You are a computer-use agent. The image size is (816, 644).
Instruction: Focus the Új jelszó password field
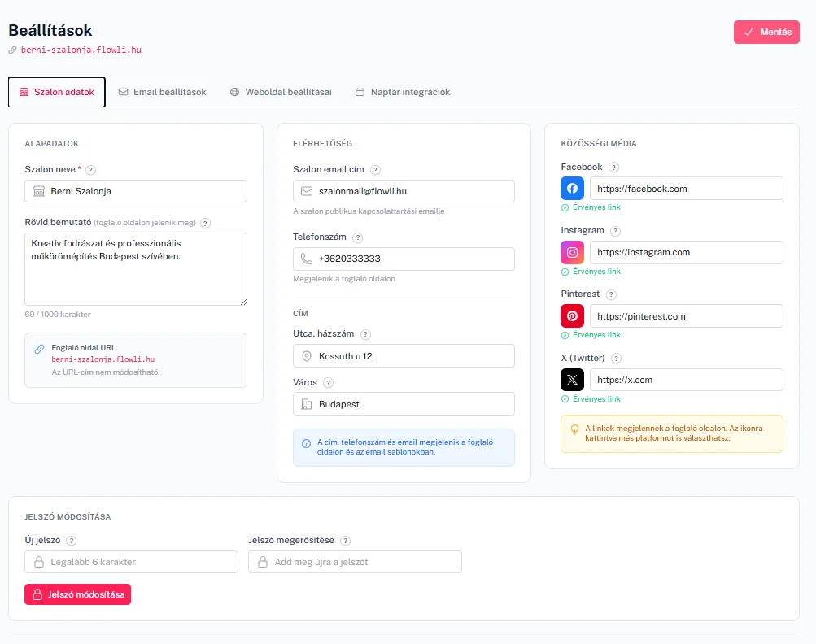(x=131, y=562)
